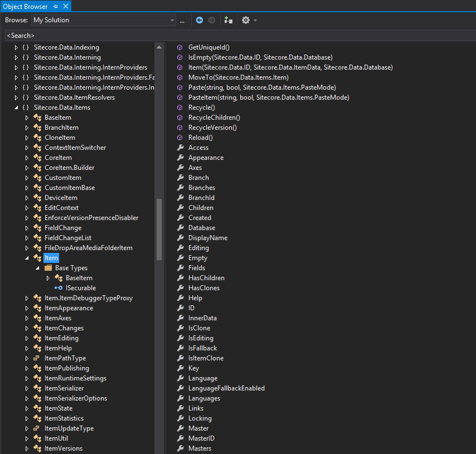Image resolution: width=476 pixels, height=454 pixels.
Task: Click the class icon beside DeviceItem
Action: point(38,198)
